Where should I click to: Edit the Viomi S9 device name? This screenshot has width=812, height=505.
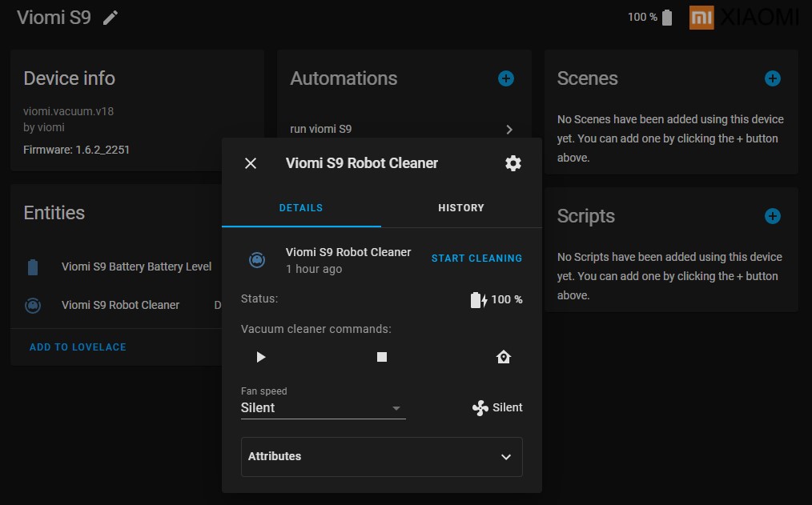111,18
